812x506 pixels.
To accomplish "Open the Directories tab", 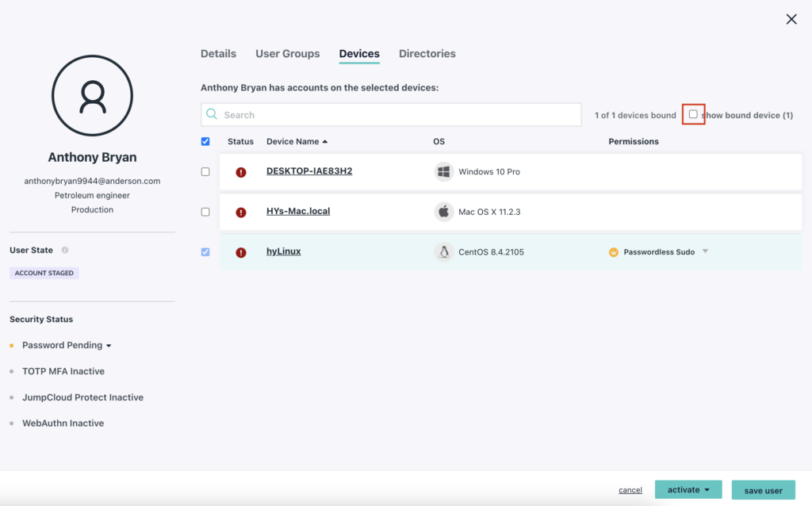I will pos(427,54).
